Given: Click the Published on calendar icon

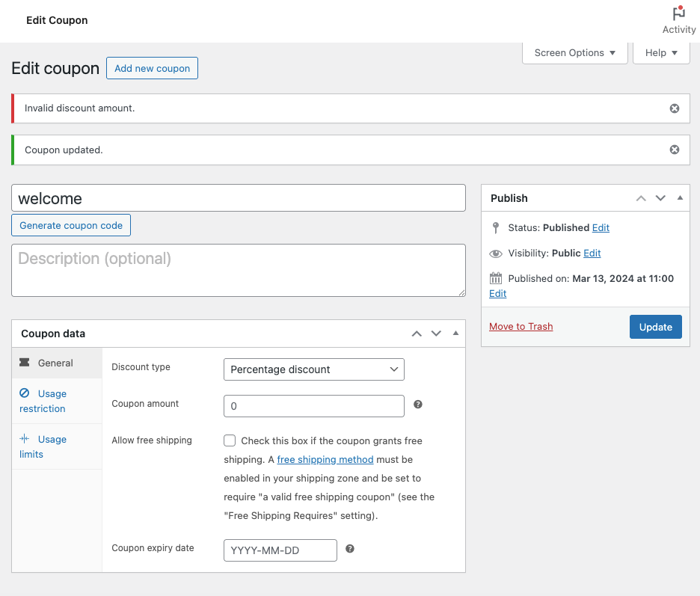Looking at the screenshot, I should coord(496,278).
